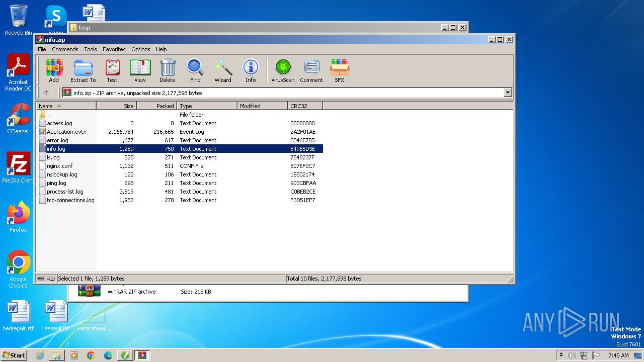Open the View toolbar tool
This screenshot has width=644, height=362.
pos(140,71)
